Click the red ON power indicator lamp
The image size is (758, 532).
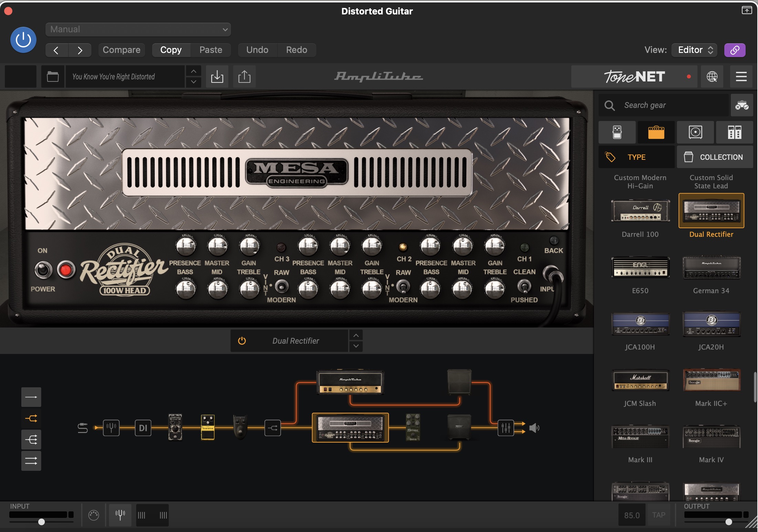(x=66, y=270)
